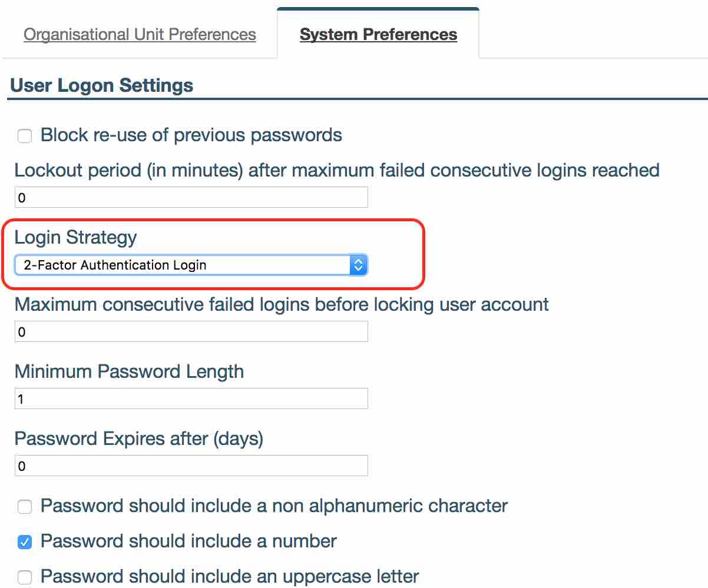Focus the Maximum consecutive failed logins field

coord(191,331)
